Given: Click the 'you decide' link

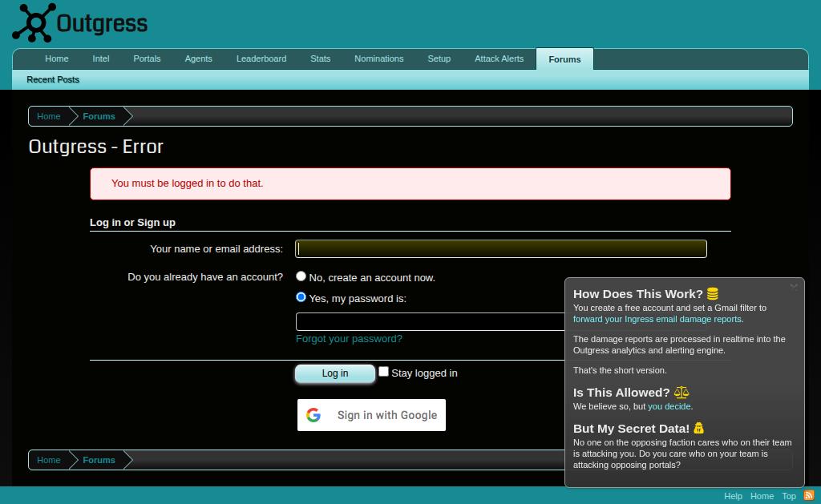Looking at the screenshot, I should (x=669, y=406).
